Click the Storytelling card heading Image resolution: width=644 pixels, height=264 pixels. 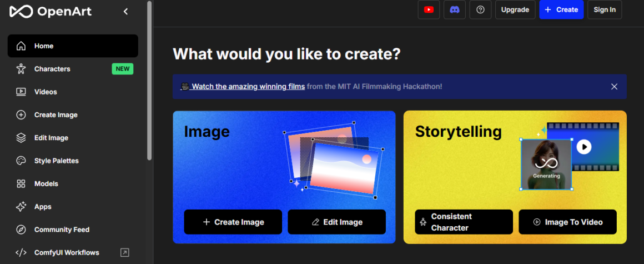(459, 131)
